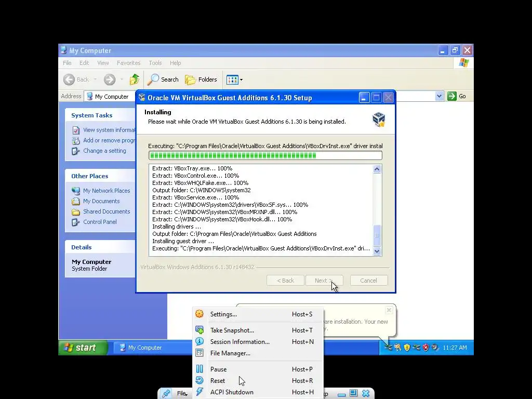532x399 pixels.
Task: Click the install log scrollbar down arrow
Action: click(377, 251)
